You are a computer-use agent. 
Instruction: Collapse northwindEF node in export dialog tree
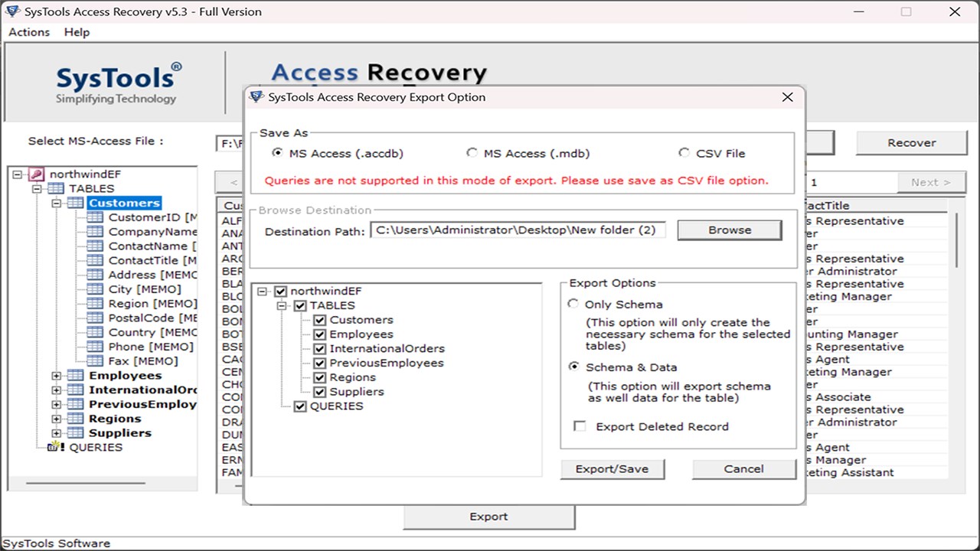click(263, 292)
